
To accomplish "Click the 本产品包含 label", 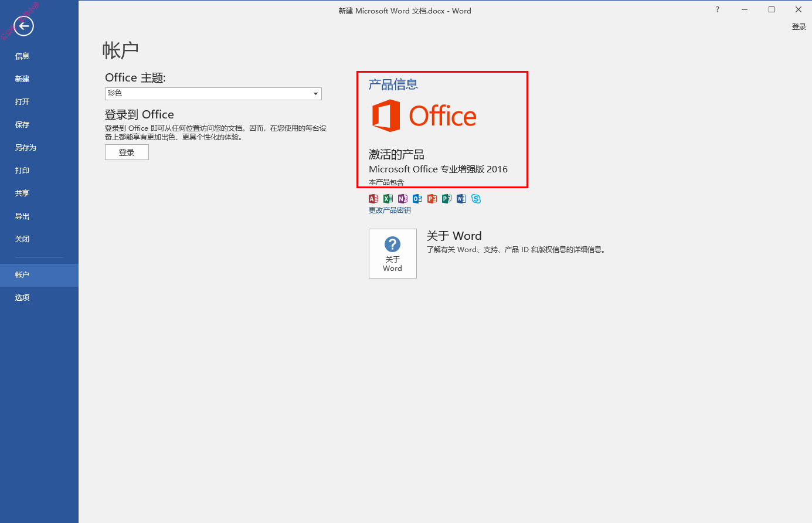I will click(386, 182).
